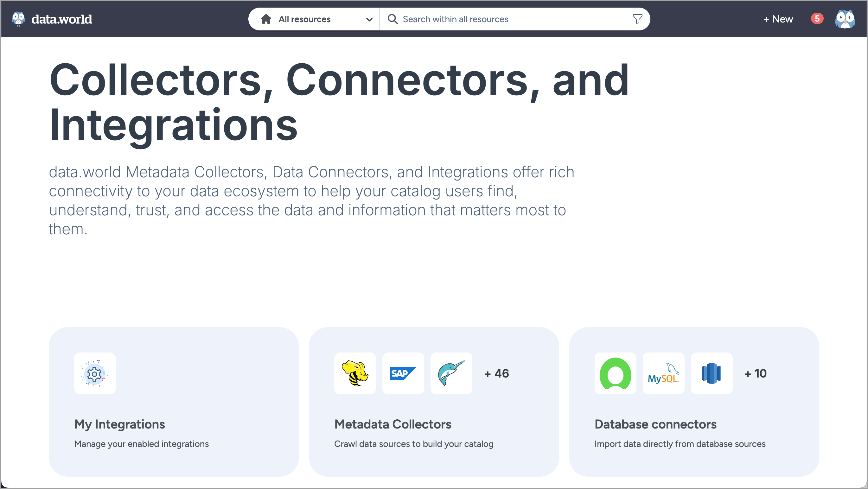Open notifications badge showing 5
Image resolution: width=868 pixels, height=489 pixels.
click(817, 18)
